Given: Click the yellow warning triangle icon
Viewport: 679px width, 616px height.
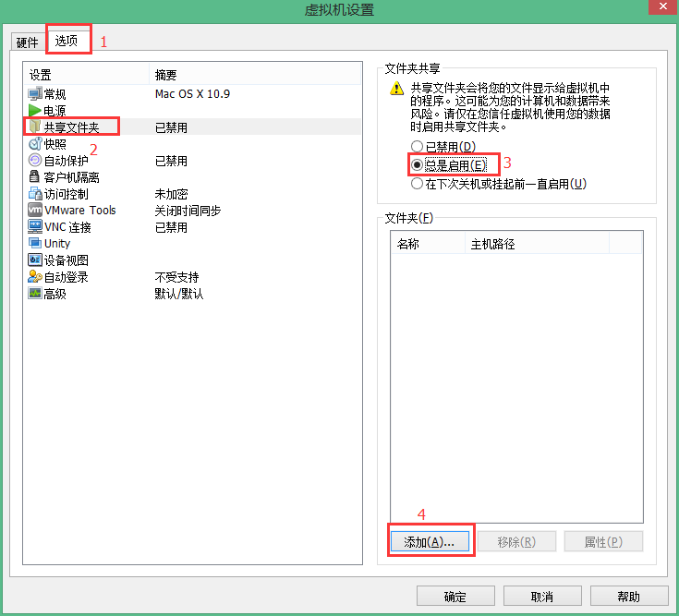Looking at the screenshot, I should point(396,89).
